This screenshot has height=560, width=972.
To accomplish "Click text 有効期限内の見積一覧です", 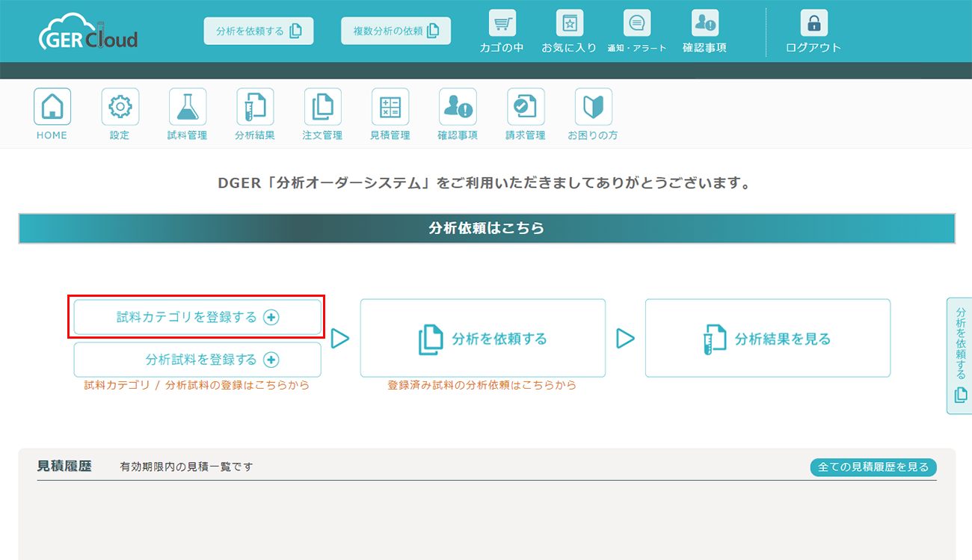I will coord(186,467).
